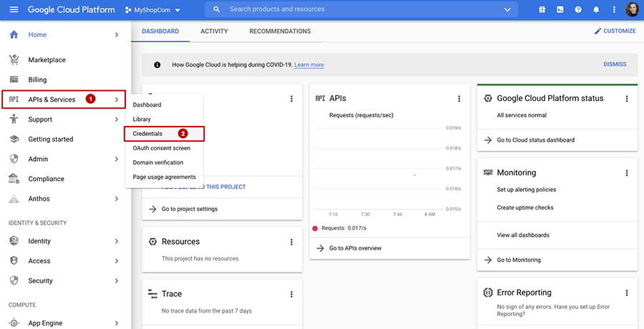Click the Security shield icon

(14, 280)
